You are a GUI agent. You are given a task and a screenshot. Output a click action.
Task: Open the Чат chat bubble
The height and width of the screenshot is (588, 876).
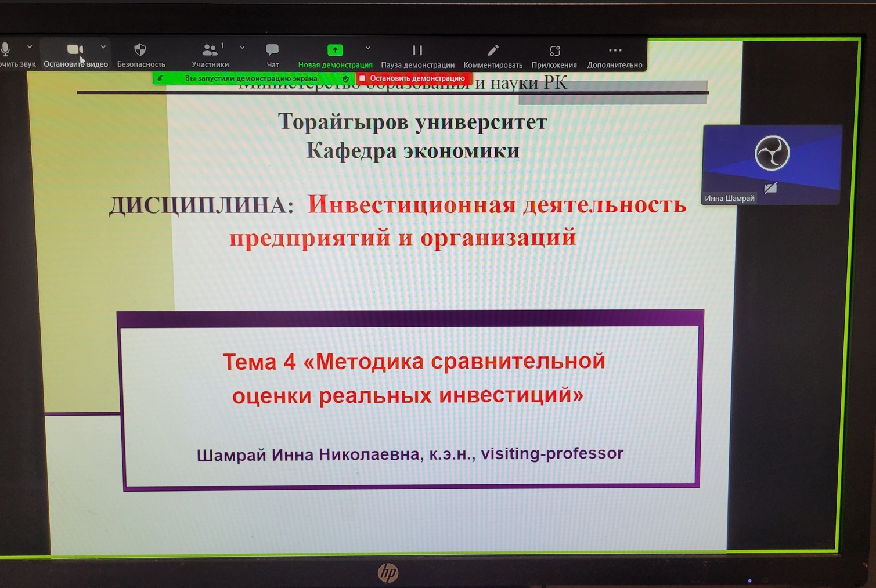[272, 50]
